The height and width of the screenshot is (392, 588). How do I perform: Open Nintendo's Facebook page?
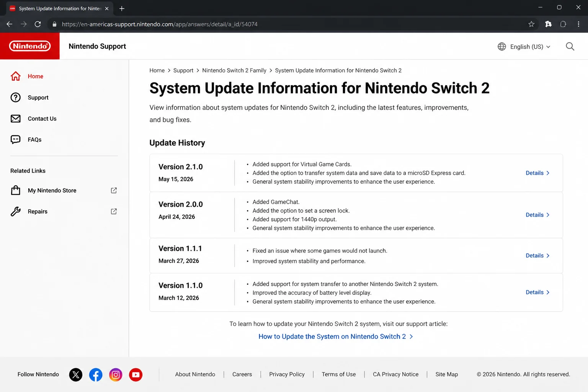coord(96,374)
